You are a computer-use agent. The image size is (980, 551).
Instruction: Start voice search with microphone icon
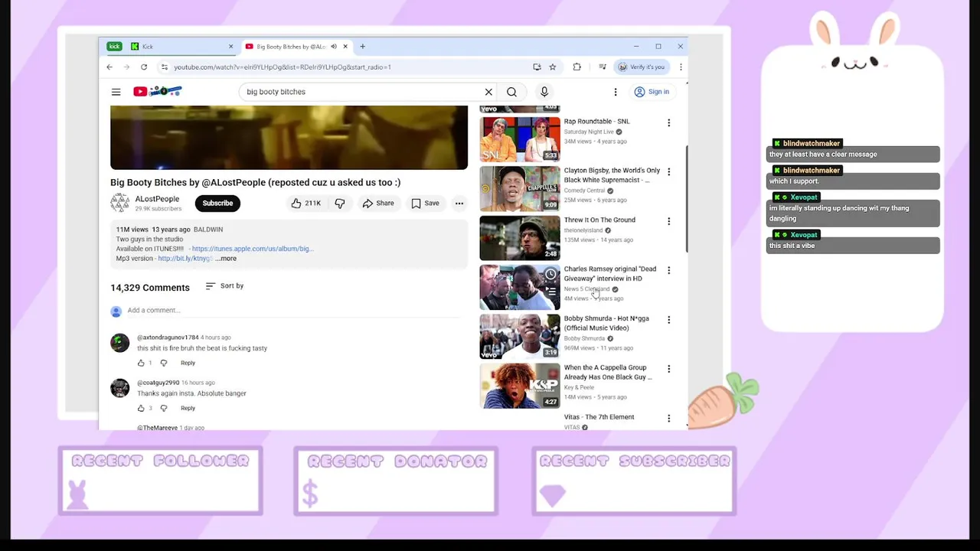[x=544, y=92]
